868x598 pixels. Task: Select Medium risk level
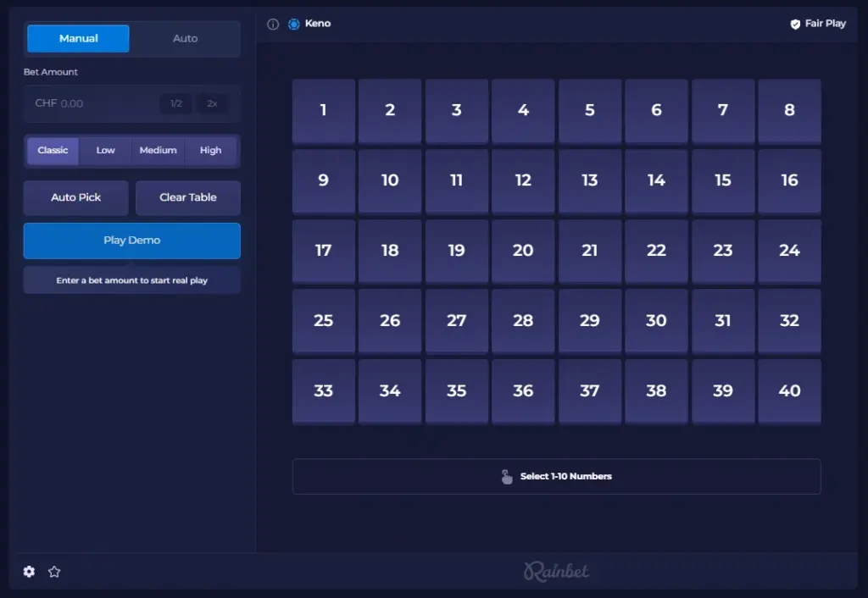pos(158,151)
